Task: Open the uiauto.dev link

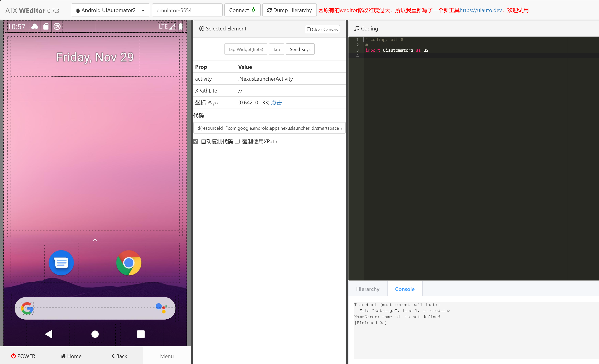Action: click(481, 10)
